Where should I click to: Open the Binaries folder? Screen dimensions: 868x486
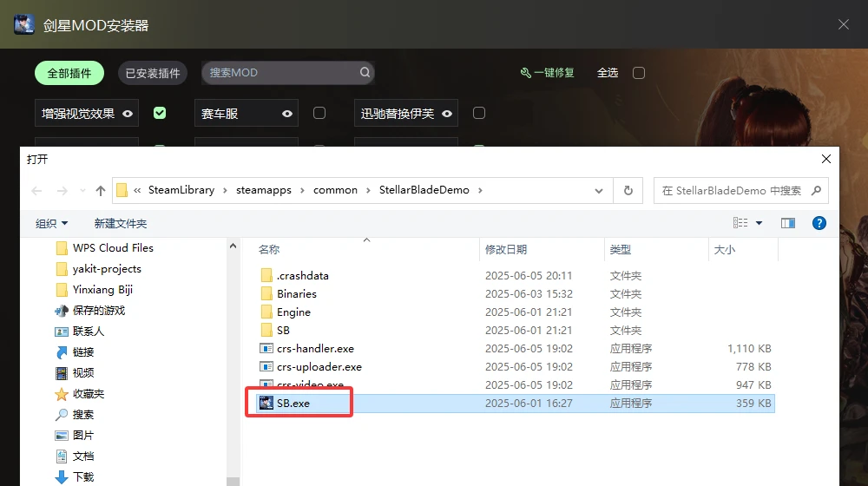point(296,294)
